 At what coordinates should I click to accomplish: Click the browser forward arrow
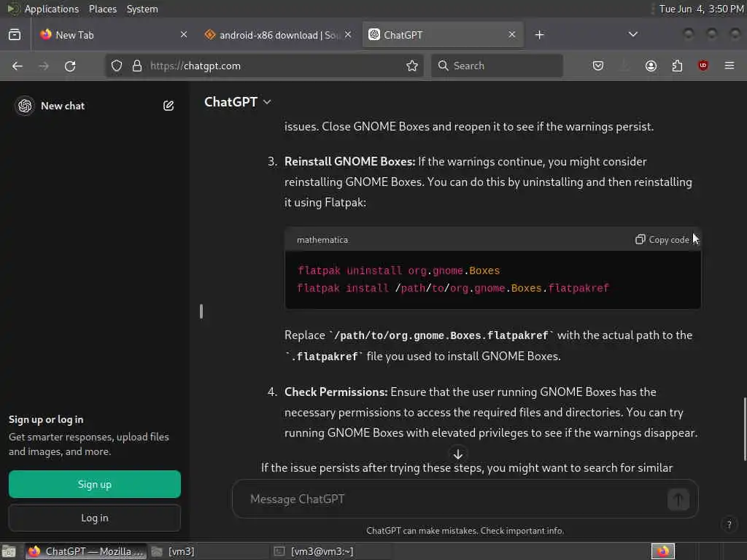tap(44, 66)
